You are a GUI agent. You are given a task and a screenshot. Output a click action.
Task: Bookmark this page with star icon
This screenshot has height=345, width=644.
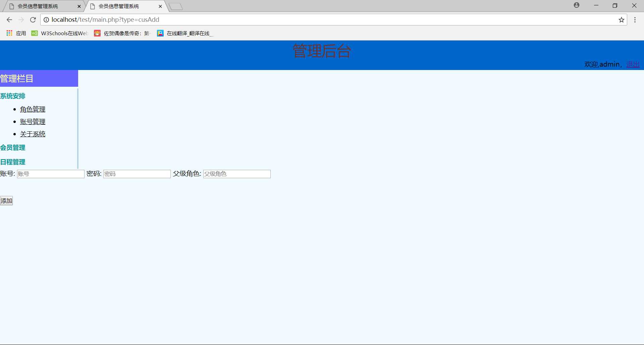(x=622, y=20)
